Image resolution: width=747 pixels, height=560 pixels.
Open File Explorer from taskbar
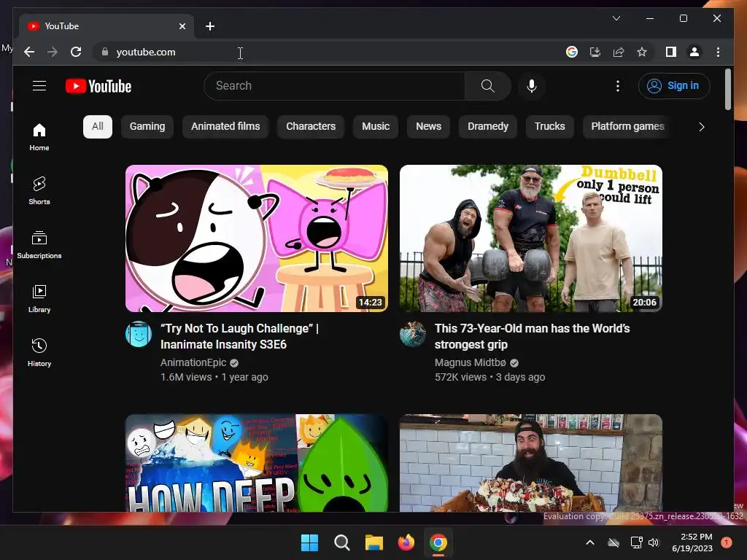point(374,542)
